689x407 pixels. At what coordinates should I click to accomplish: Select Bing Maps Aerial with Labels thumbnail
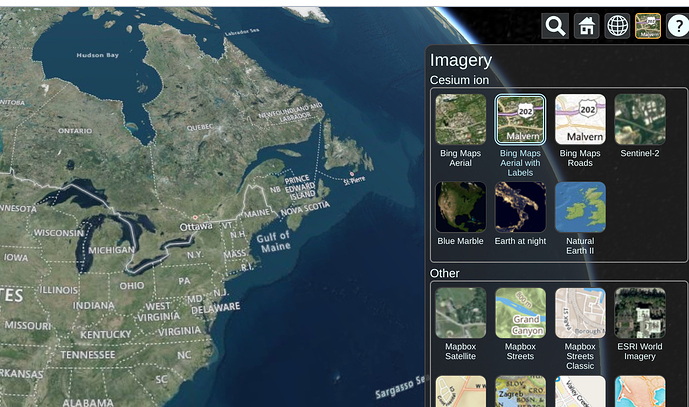tap(520, 119)
